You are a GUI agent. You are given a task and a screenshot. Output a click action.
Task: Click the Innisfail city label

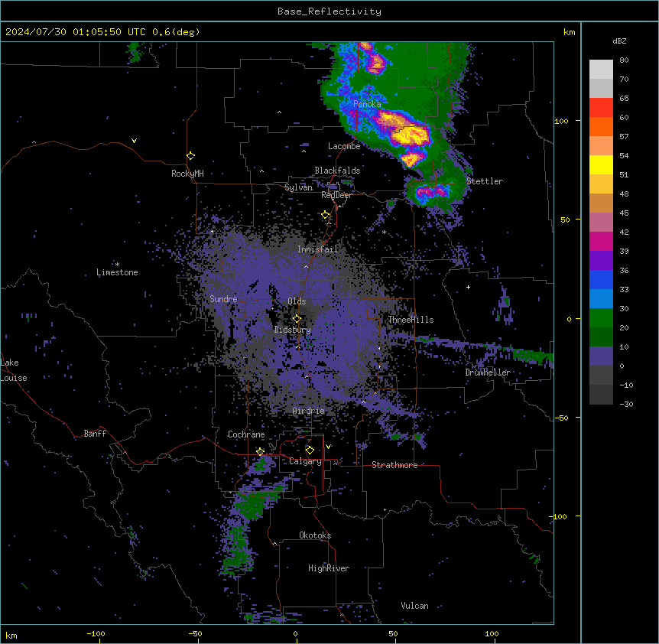pyautogui.click(x=317, y=249)
